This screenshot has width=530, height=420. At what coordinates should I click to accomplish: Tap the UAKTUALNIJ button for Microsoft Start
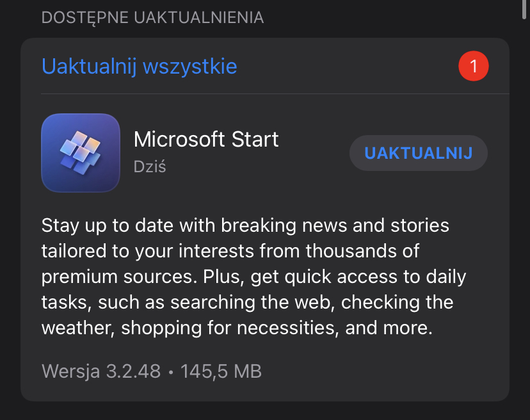click(x=419, y=153)
